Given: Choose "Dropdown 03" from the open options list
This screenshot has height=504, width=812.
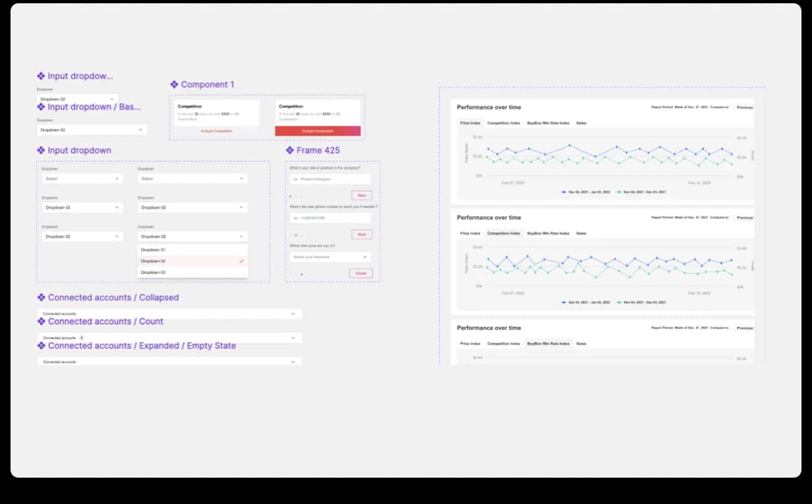Looking at the screenshot, I should [x=192, y=272].
